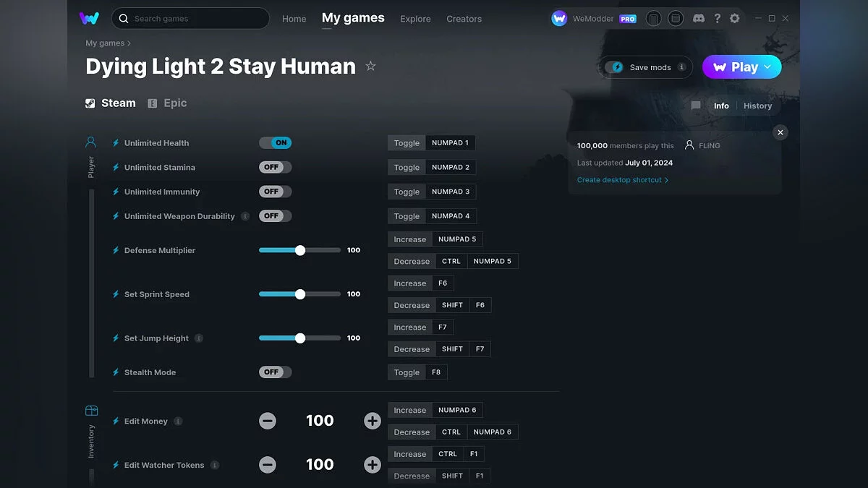Viewport: 868px width, 488px height.
Task: Click the lightning icon beside Unlimited Health
Action: tap(116, 143)
